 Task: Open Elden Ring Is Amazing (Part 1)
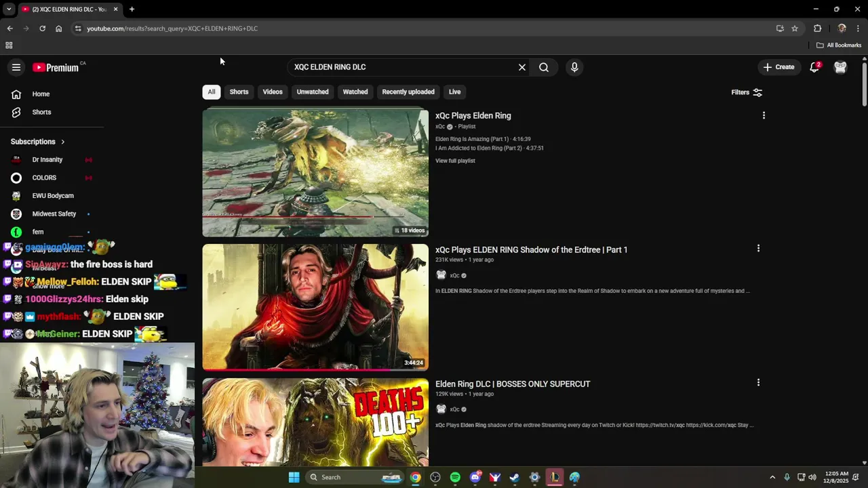pos(483,139)
